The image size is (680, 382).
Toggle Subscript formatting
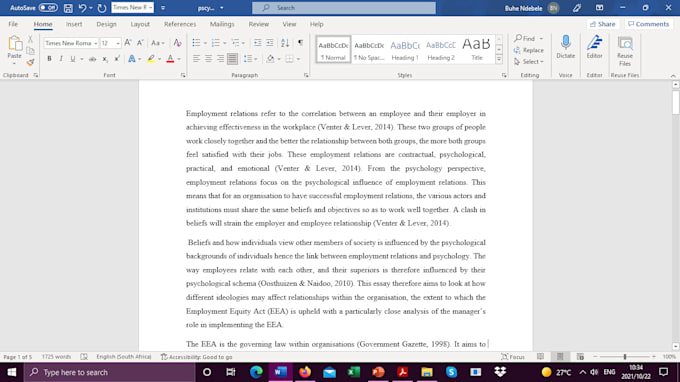tap(105, 59)
